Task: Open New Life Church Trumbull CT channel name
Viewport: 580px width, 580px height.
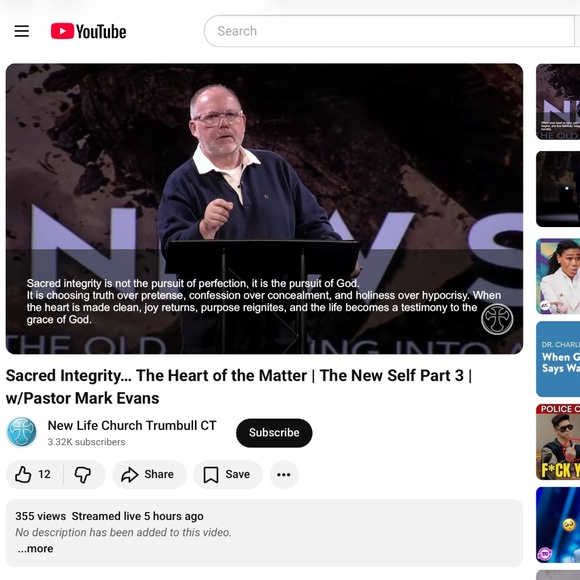Action: (132, 425)
